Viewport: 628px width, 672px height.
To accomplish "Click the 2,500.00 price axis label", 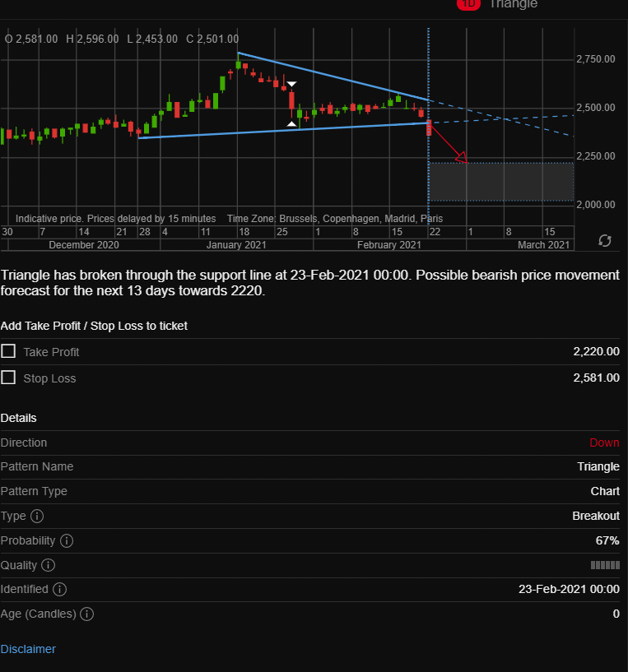I will pos(596,108).
